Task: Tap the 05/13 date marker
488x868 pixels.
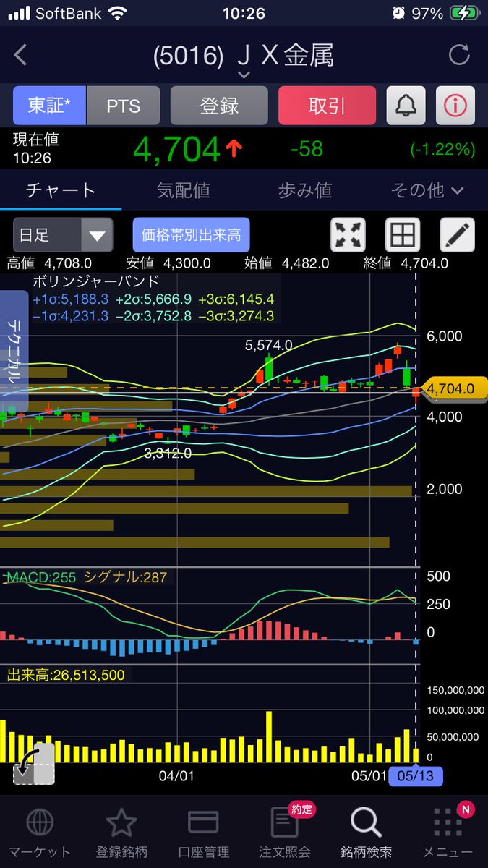Action: 416,776
